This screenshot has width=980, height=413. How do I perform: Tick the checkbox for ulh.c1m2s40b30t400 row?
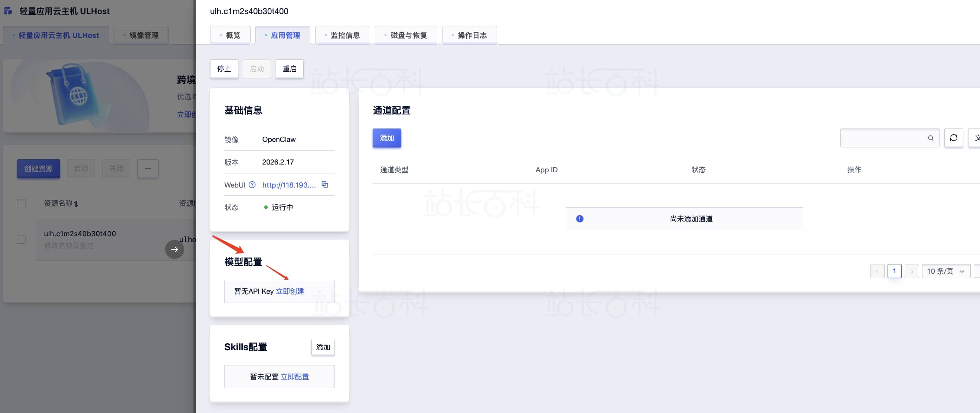click(x=21, y=240)
